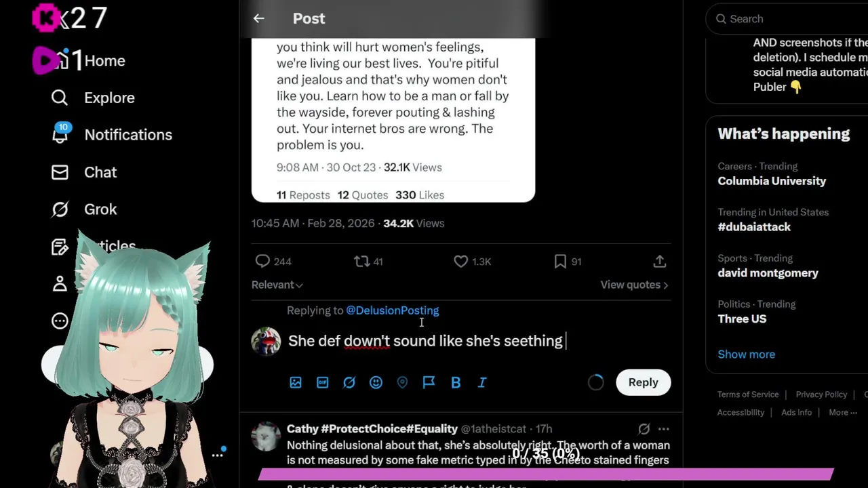Tag a location with the pin icon
Image resolution: width=868 pixels, height=488 pixels.
pos(402,383)
